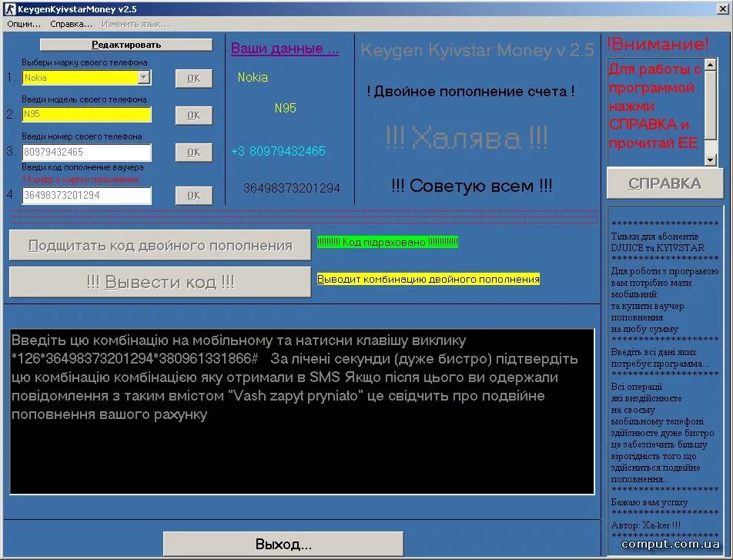Click the down scroll arrow in warning panel
Image resolution: width=733 pixels, height=560 pixels.
[709, 159]
